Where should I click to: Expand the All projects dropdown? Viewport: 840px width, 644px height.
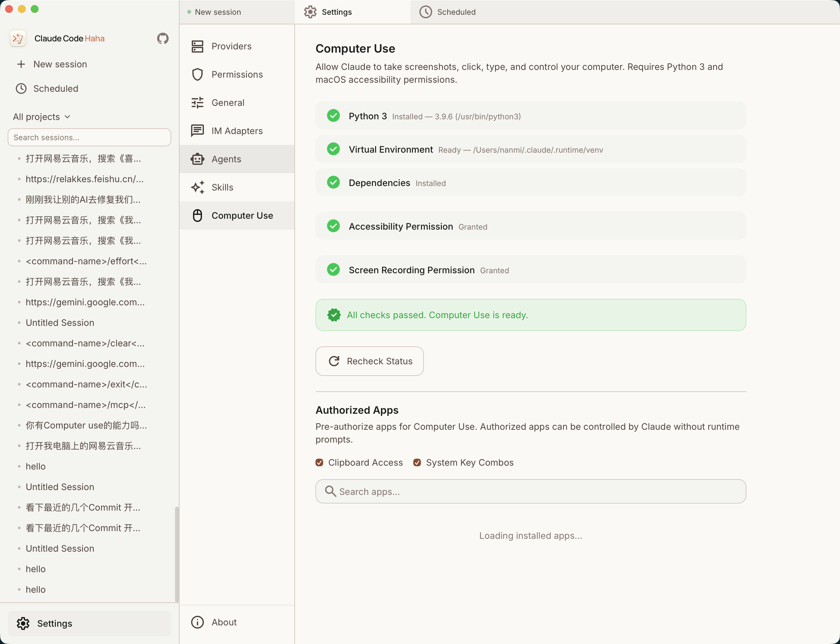(42, 117)
